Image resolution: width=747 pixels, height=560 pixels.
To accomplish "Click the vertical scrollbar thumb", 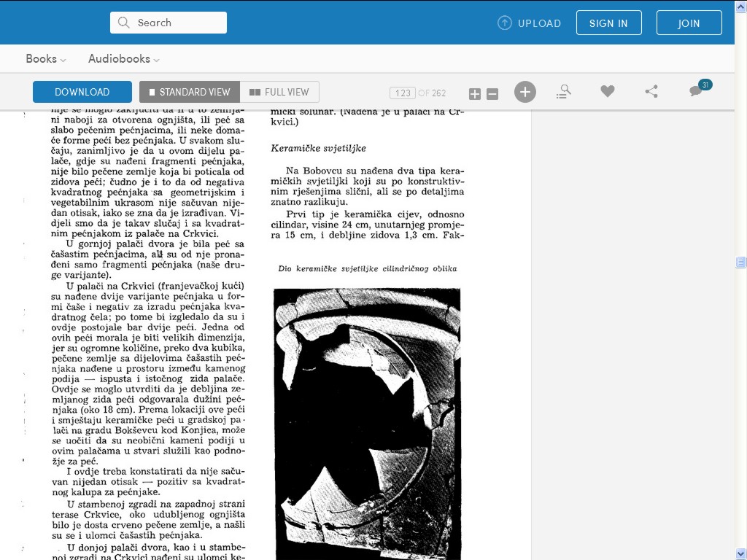I will 741,262.
